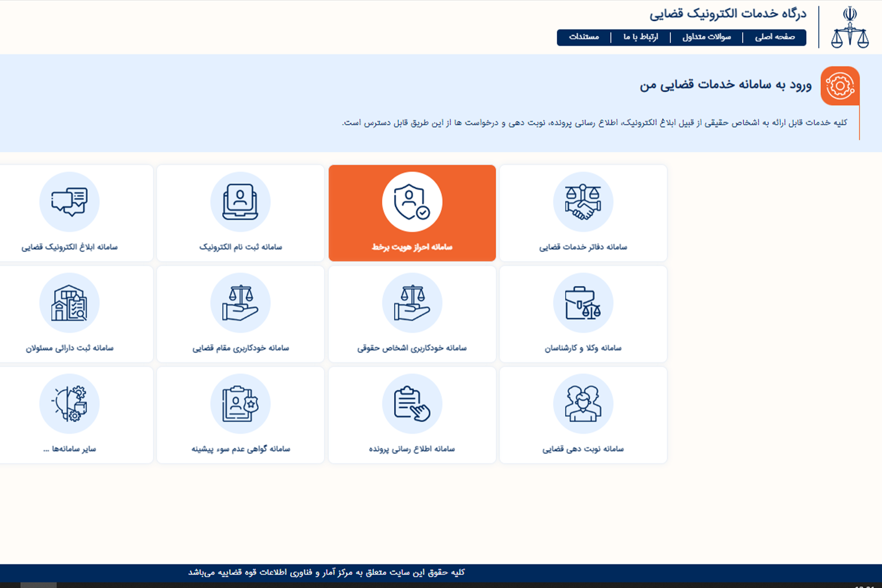This screenshot has width=882, height=588.
Task: Click the scales-hand icon for خودکاربری اشخاص حقوقی
Action: point(412,303)
